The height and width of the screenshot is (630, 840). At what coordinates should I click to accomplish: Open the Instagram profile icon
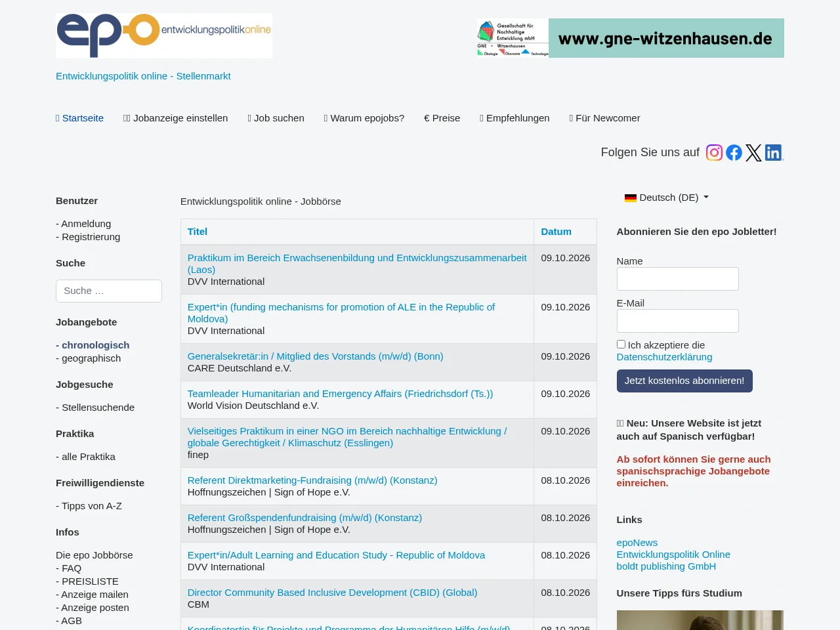point(714,153)
